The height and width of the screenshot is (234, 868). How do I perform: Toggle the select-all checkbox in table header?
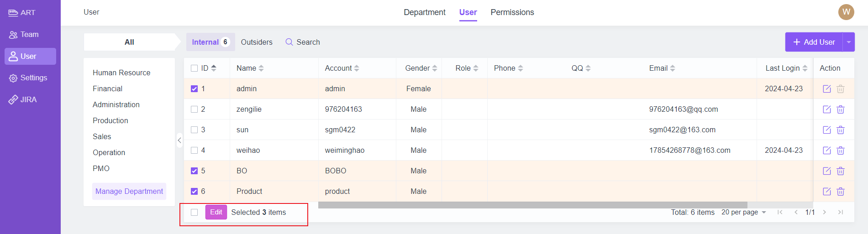tap(195, 68)
